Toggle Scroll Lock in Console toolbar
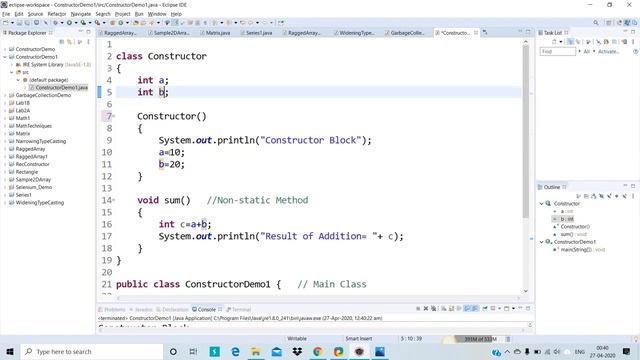The image size is (640, 360). [x=451, y=309]
